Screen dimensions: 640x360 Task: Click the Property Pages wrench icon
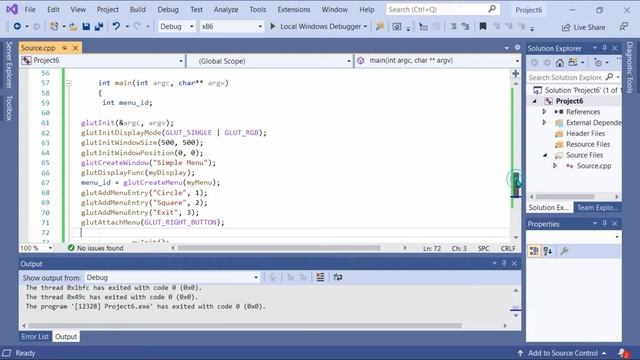click(x=564, y=251)
